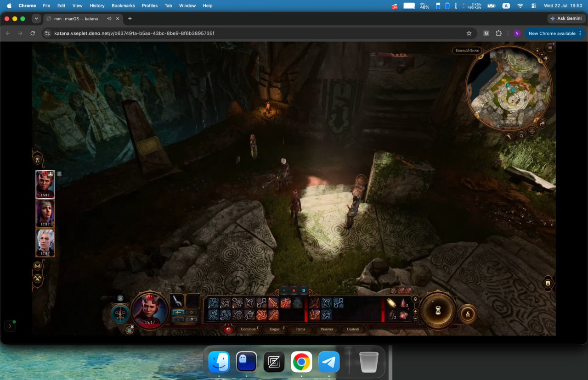Toggle the hotbar lock icon
Viewport: 588px width, 380px height.
click(x=415, y=299)
